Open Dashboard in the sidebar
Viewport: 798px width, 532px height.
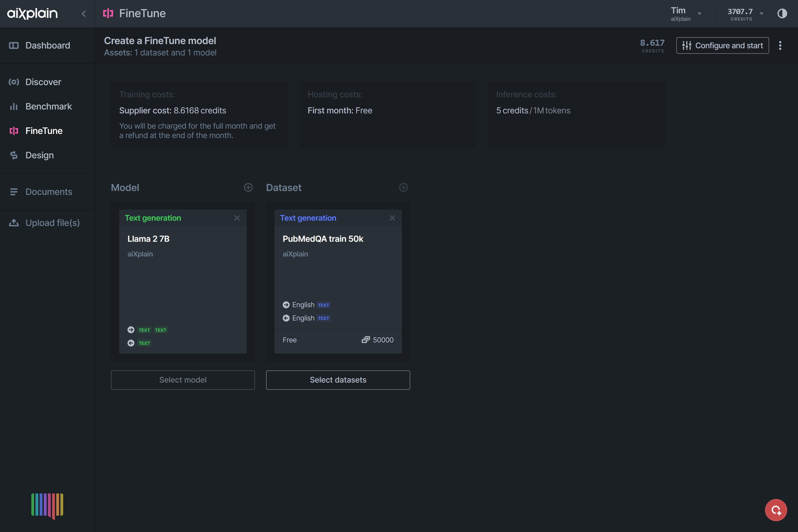(47, 45)
